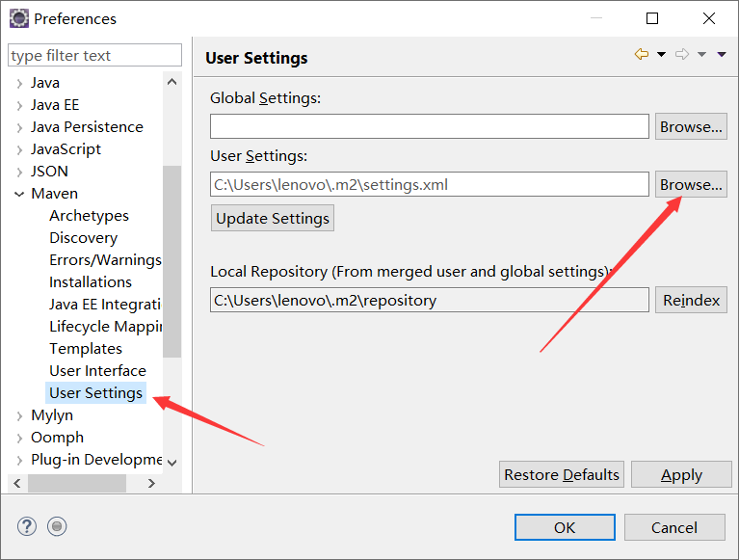The height and width of the screenshot is (560, 739).
Task: Cancel the Preferences dialog
Action: tap(674, 527)
